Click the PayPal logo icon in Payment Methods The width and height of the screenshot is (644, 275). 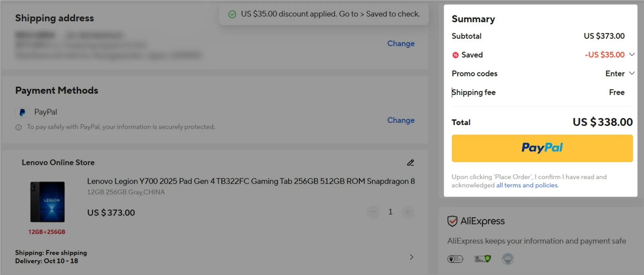(22, 113)
